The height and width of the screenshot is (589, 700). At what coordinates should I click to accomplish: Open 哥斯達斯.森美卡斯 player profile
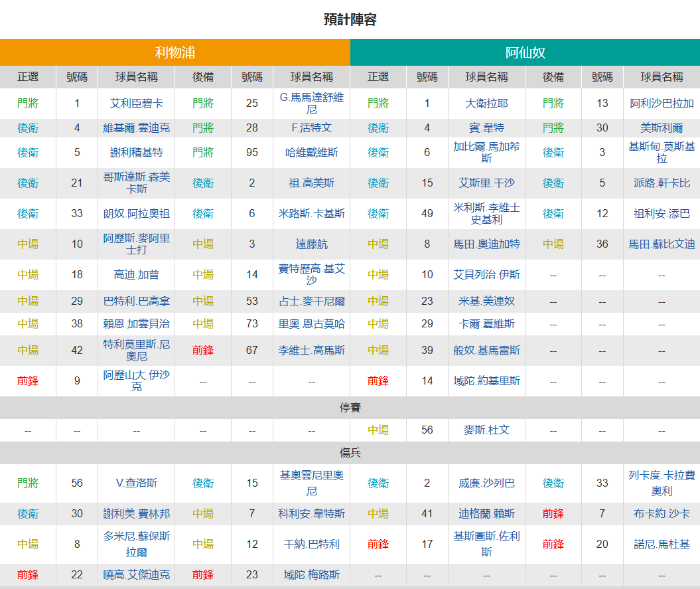[136, 183]
